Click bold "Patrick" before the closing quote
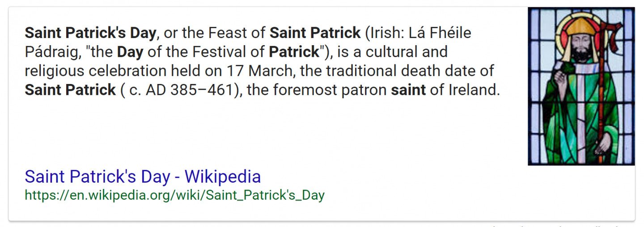Image resolution: width=644 pixels, height=227 pixels. pyautogui.click(x=294, y=52)
